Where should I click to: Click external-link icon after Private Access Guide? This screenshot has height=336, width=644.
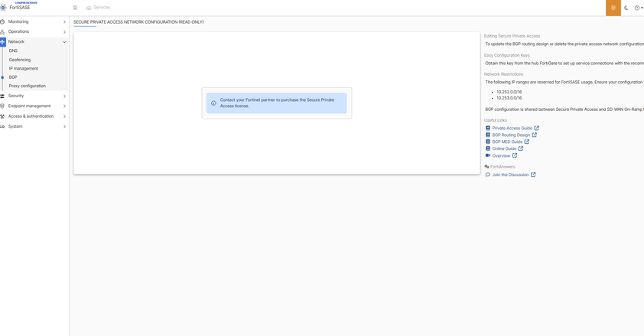tap(536, 128)
